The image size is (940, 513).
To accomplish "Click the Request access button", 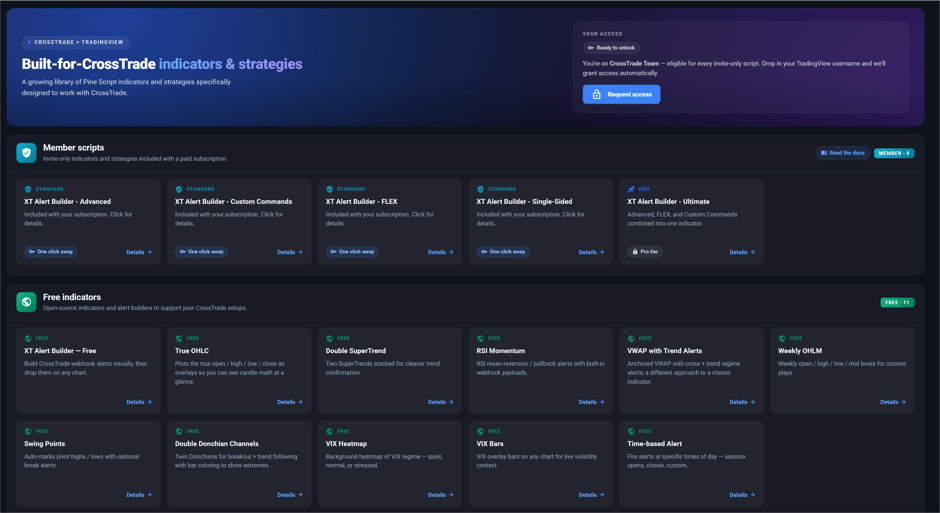I will click(x=621, y=94).
